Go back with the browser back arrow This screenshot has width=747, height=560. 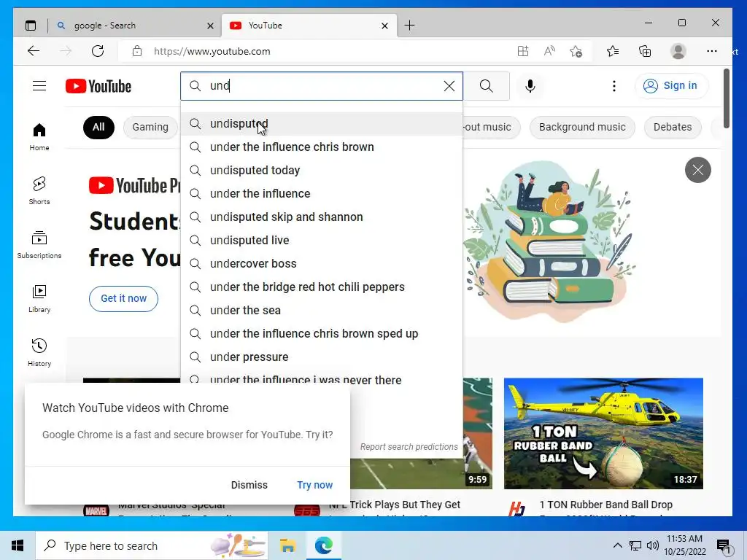click(34, 51)
